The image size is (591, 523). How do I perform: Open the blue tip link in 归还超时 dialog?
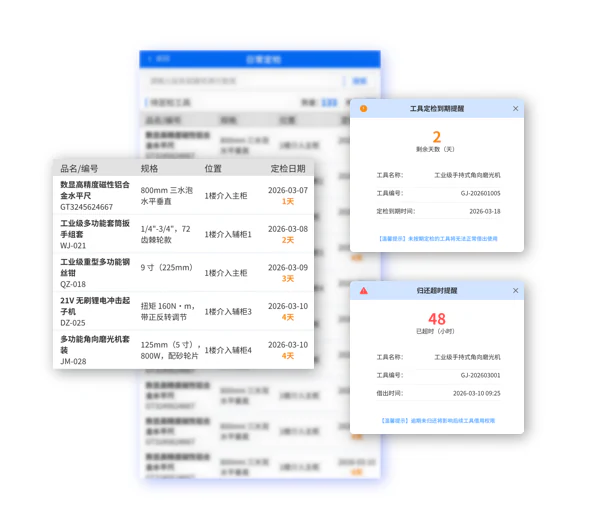point(438,421)
